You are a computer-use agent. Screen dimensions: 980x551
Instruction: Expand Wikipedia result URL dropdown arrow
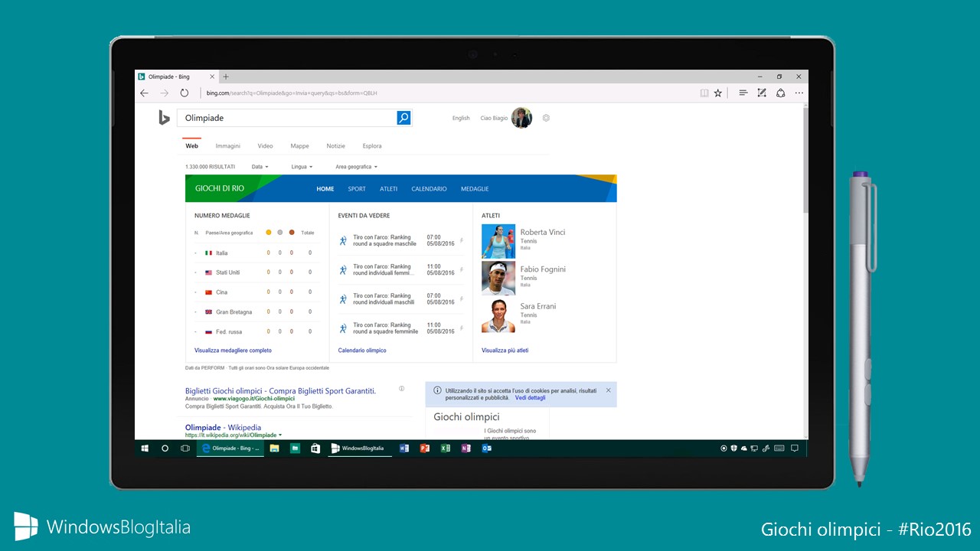(280, 435)
